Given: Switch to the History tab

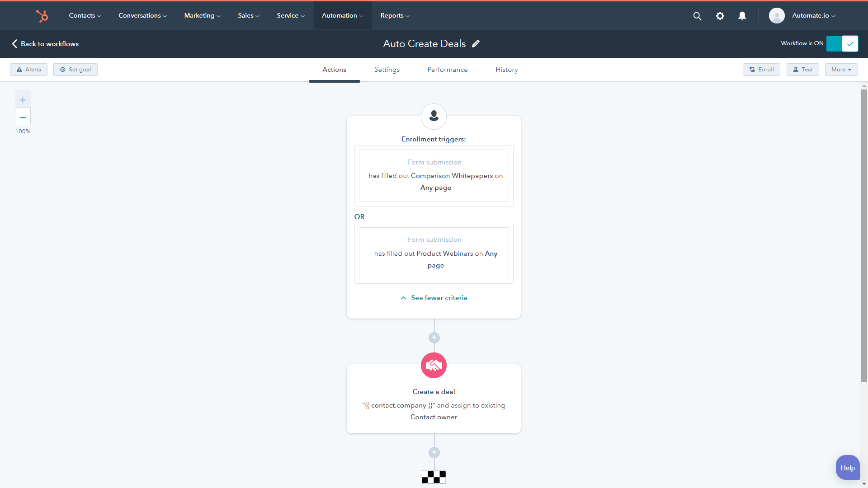Looking at the screenshot, I should coord(507,70).
